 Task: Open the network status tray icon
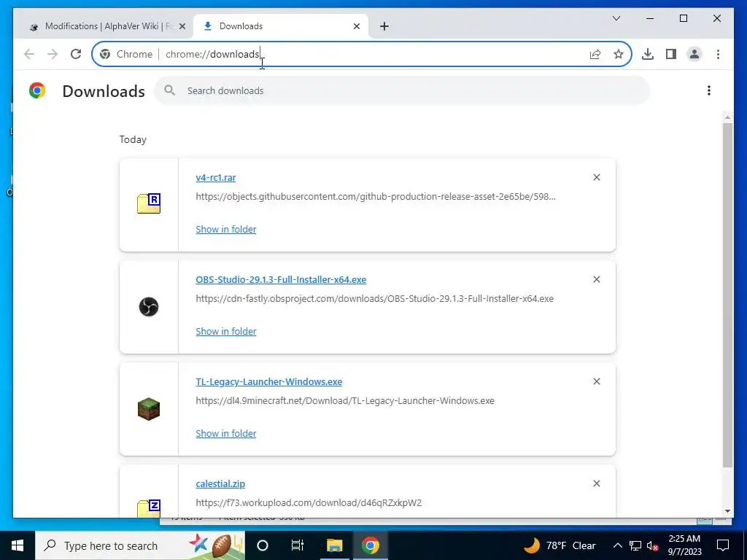(635, 545)
